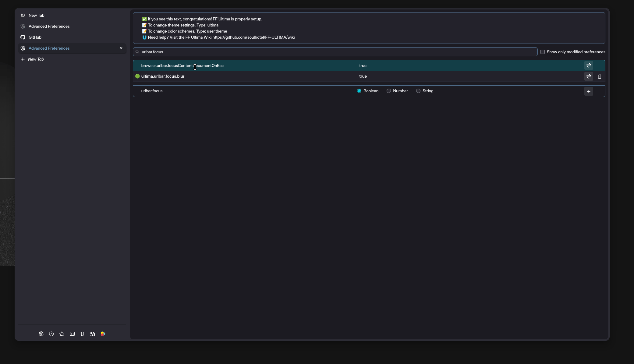The height and width of the screenshot is (364, 634).
Task: Select the String radio option
Action: point(418,91)
